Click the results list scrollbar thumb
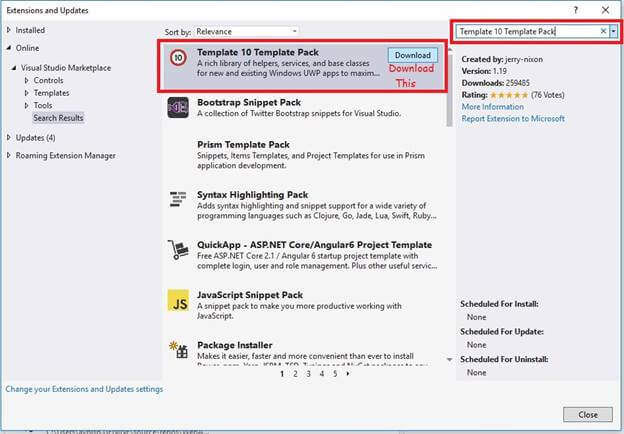 pos(450,90)
